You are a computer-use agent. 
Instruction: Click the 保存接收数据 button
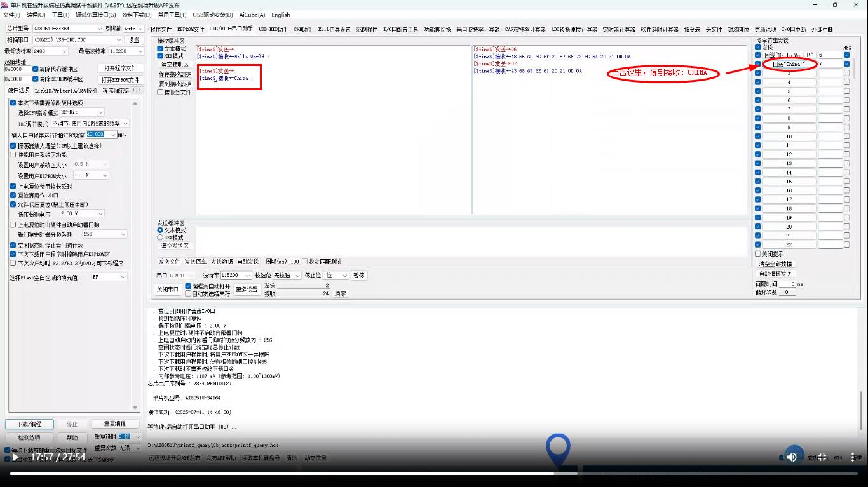pyautogui.click(x=175, y=74)
